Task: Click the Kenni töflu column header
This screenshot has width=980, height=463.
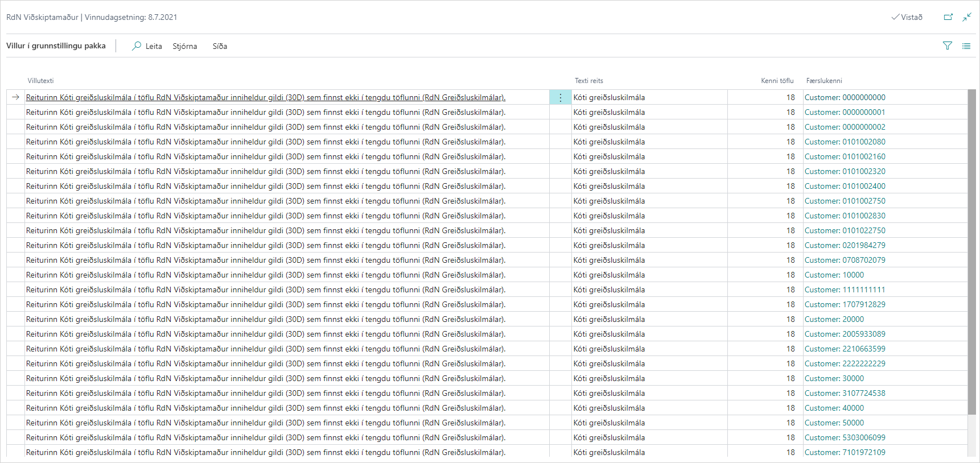Action: tap(777, 81)
